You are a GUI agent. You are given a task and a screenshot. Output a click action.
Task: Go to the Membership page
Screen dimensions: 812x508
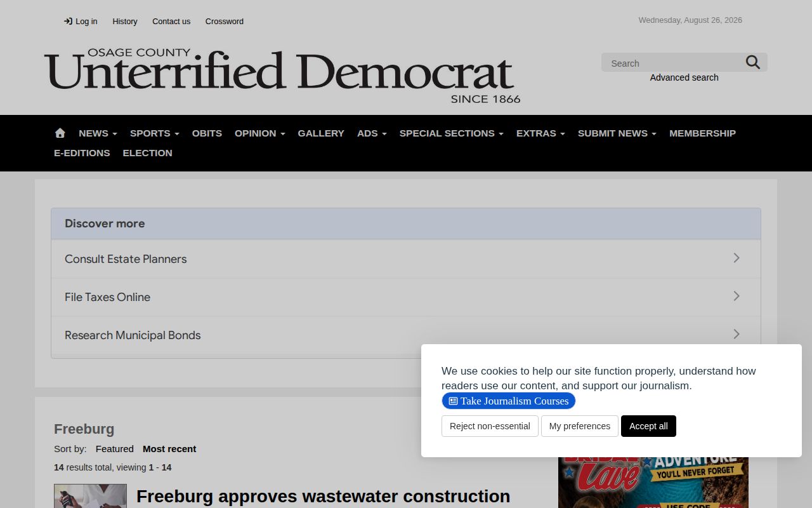point(702,133)
